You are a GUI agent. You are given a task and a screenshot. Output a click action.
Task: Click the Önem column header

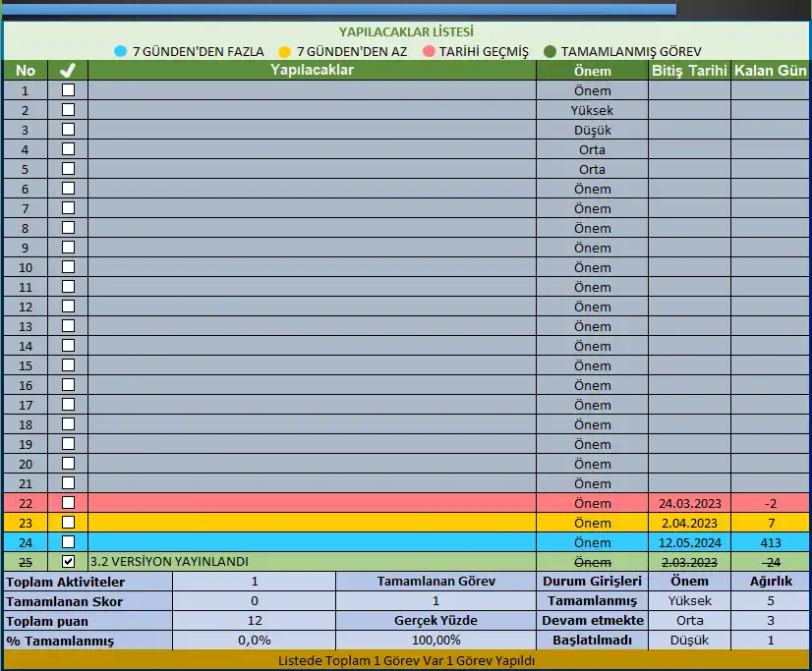(x=592, y=71)
